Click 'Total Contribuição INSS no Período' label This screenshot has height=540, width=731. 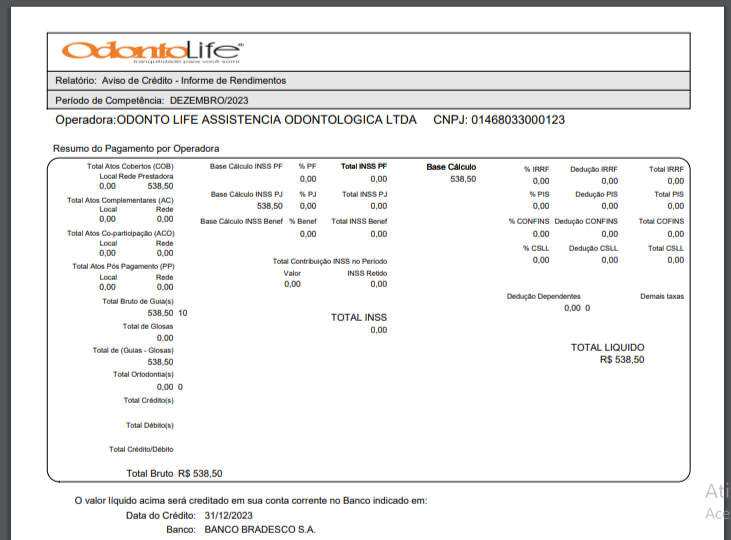pos(330,262)
